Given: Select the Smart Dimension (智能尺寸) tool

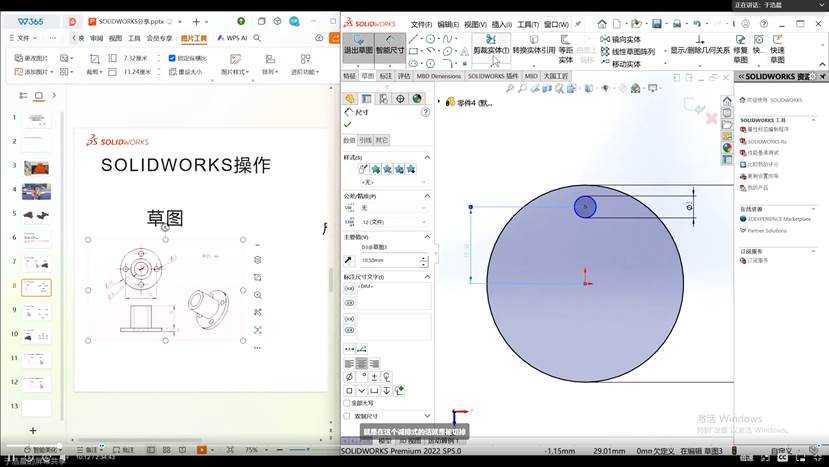Looking at the screenshot, I should click(x=390, y=45).
